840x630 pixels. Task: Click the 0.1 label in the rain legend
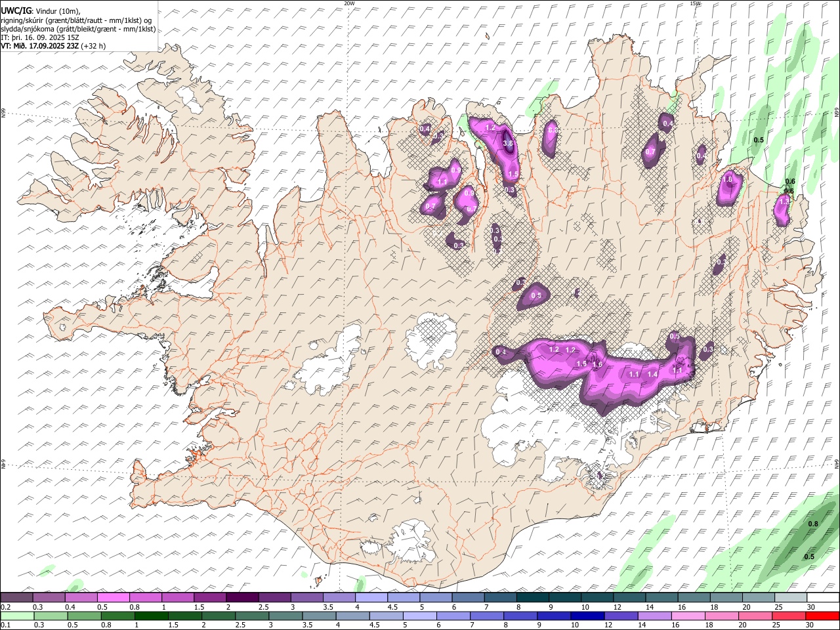click(5, 625)
